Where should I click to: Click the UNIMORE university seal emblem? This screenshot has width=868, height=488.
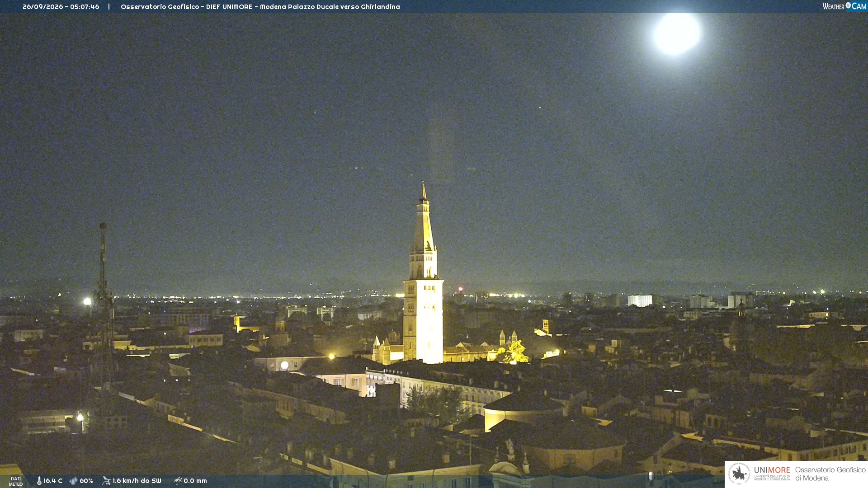739,474
